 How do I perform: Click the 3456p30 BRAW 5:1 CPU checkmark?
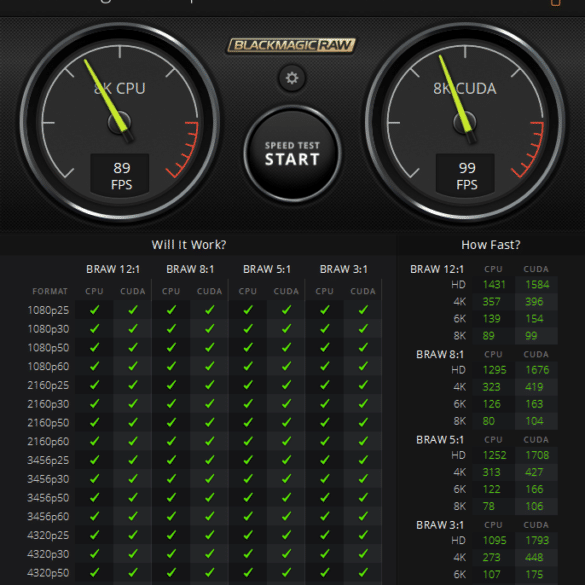(x=248, y=479)
